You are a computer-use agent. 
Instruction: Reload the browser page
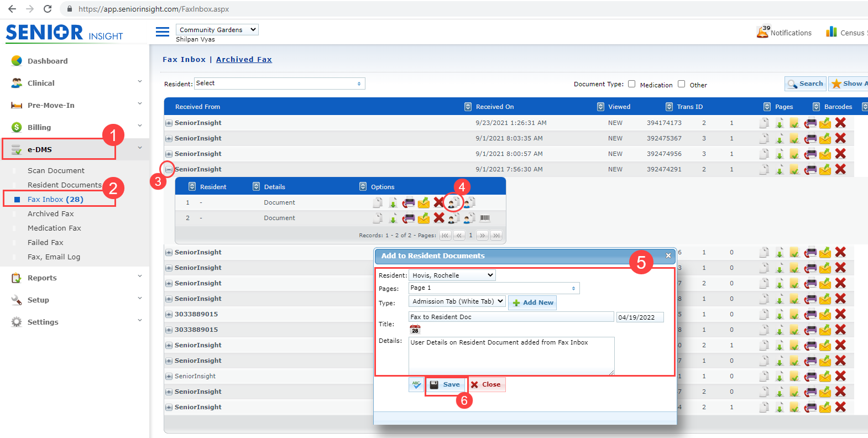[48, 9]
